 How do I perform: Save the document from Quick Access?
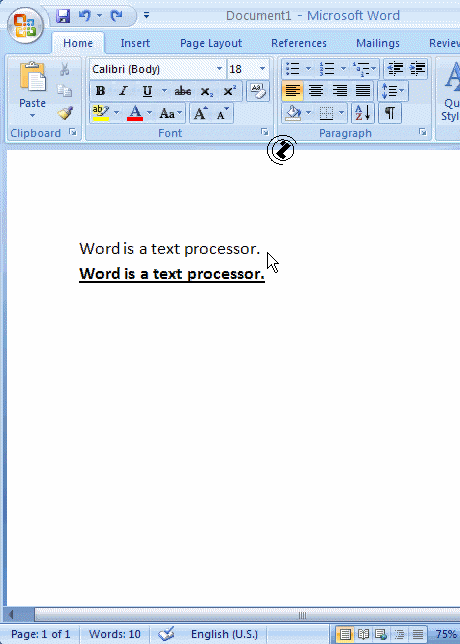pos(63,16)
